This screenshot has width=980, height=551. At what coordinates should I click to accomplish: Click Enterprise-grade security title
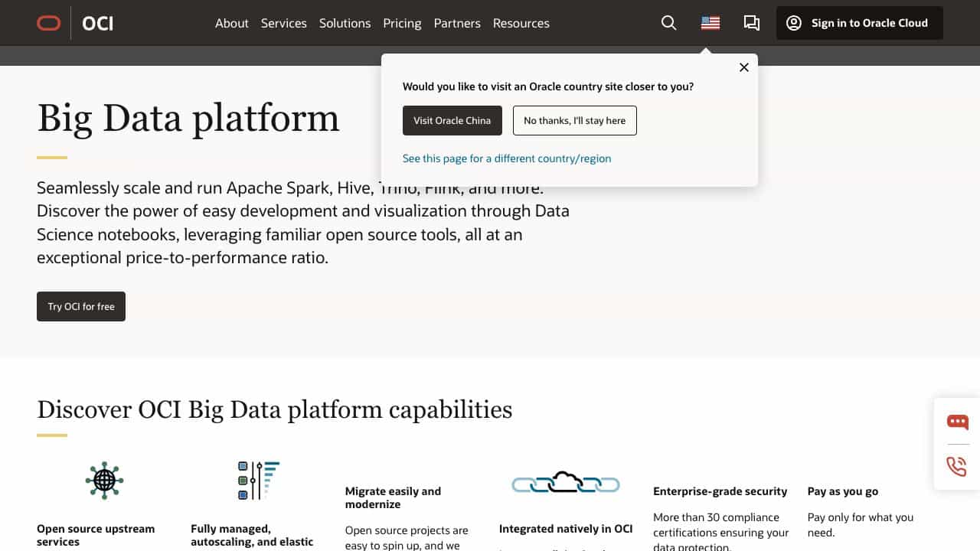tap(720, 491)
